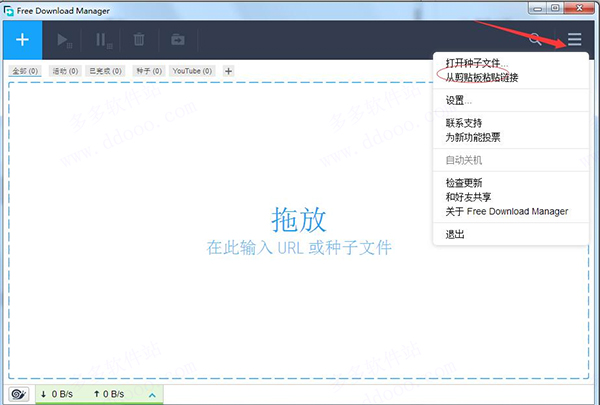Toggle snail mode icon in status bar
The width and height of the screenshot is (600, 405).
pyautogui.click(x=19, y=394)
